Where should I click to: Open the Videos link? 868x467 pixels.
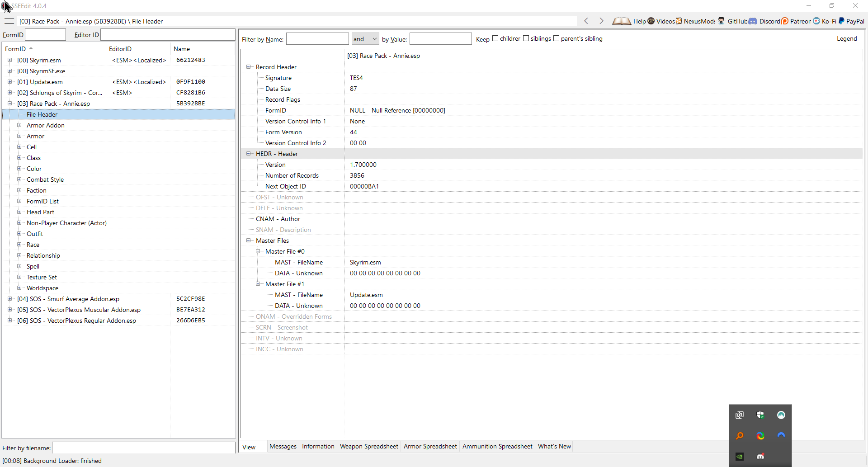661,21
